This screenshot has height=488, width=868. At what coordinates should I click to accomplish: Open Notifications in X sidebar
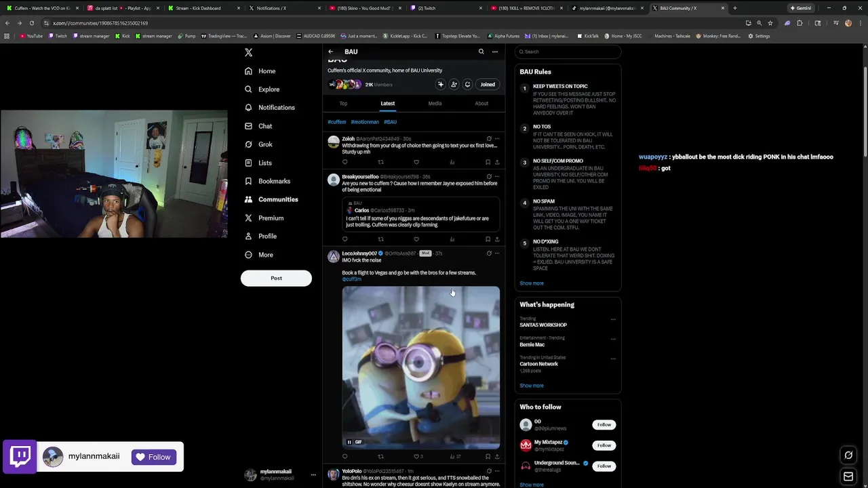pyautogui.click(x=269, y=108)
